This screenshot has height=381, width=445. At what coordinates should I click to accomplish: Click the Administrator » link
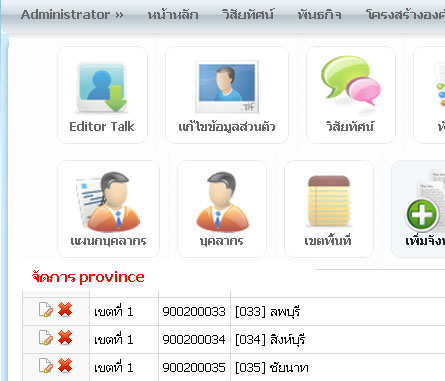click(72, 15)
